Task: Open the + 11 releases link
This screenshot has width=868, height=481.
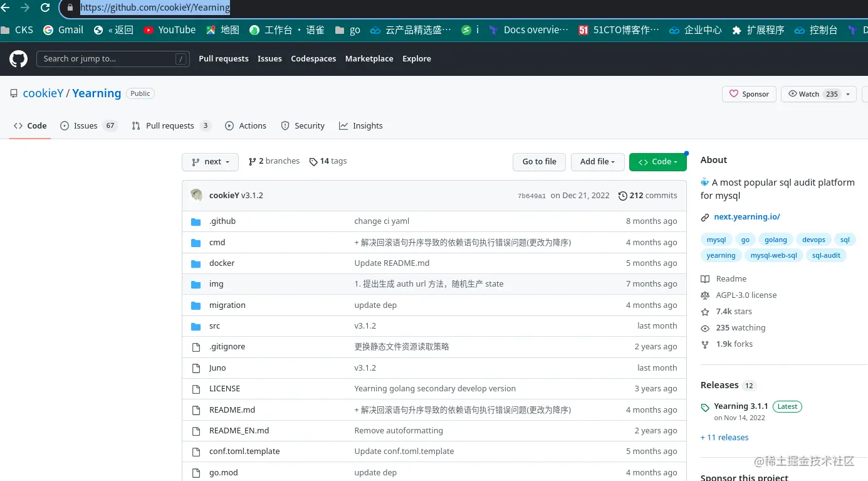Action: click(x=724, y=438)
